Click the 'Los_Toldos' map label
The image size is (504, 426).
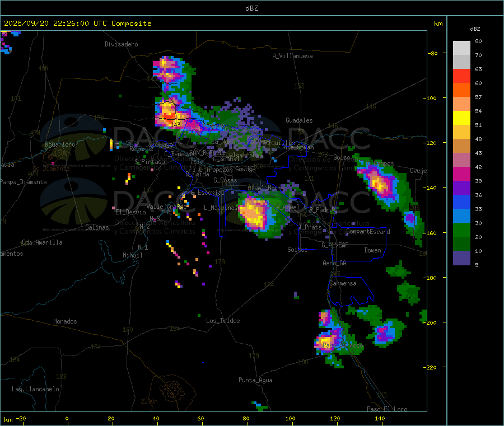223,321
